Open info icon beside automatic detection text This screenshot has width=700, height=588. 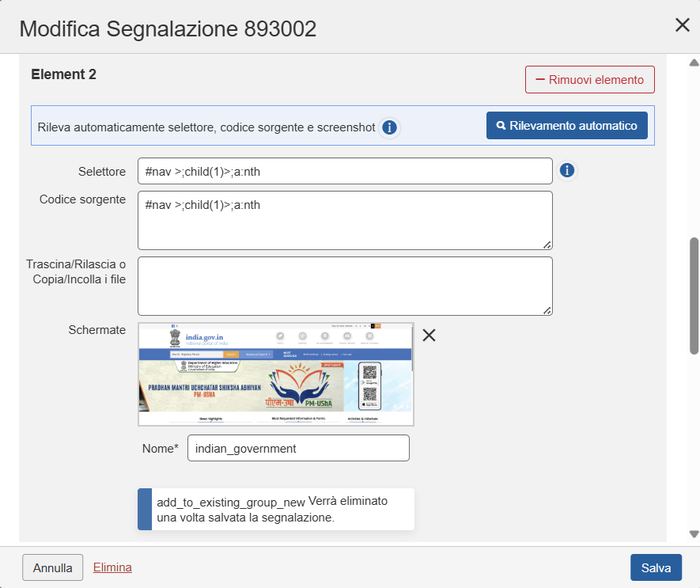(x=389, y=127)
